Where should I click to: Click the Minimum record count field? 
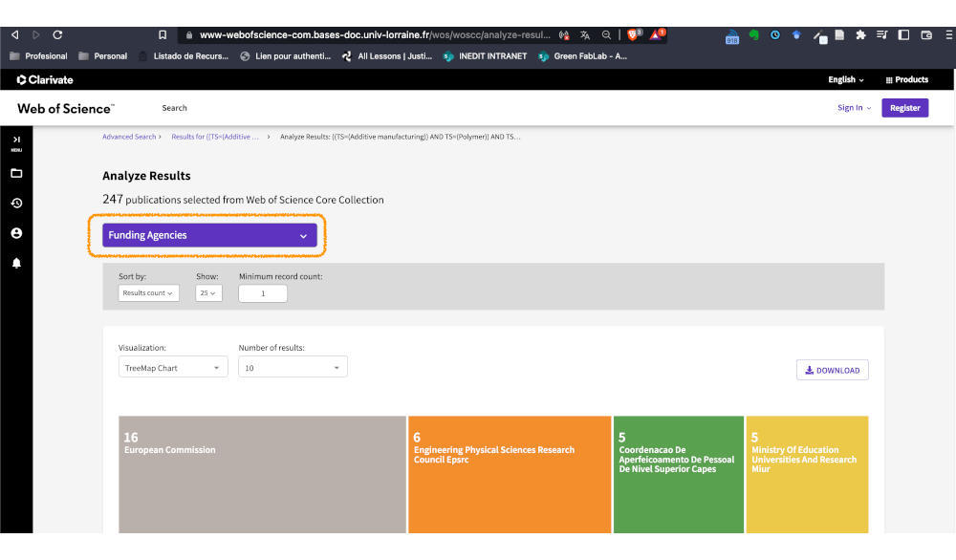(x=262, y=293)
